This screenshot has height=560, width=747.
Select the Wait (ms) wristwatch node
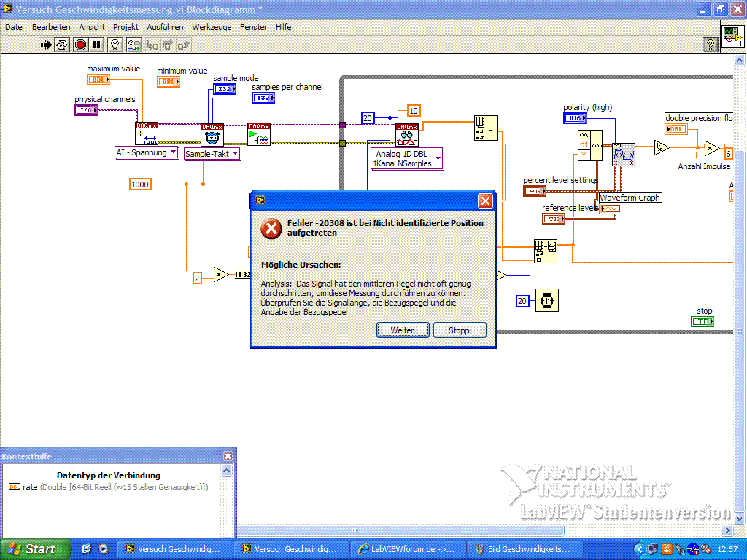[x=547, y=300]
